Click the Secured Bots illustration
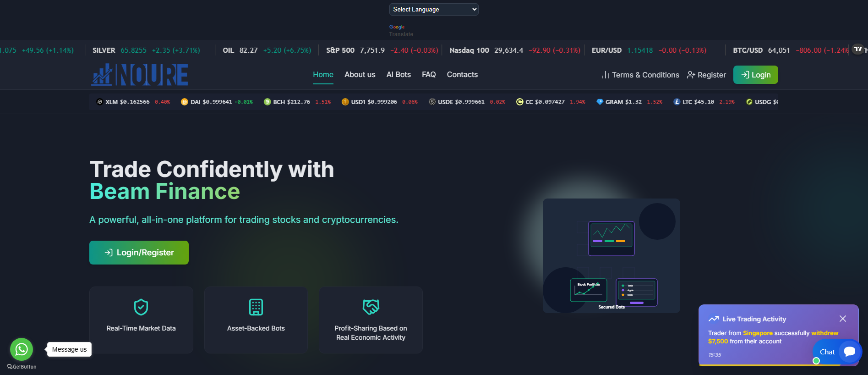868x375 pixels. coord(611,256)
